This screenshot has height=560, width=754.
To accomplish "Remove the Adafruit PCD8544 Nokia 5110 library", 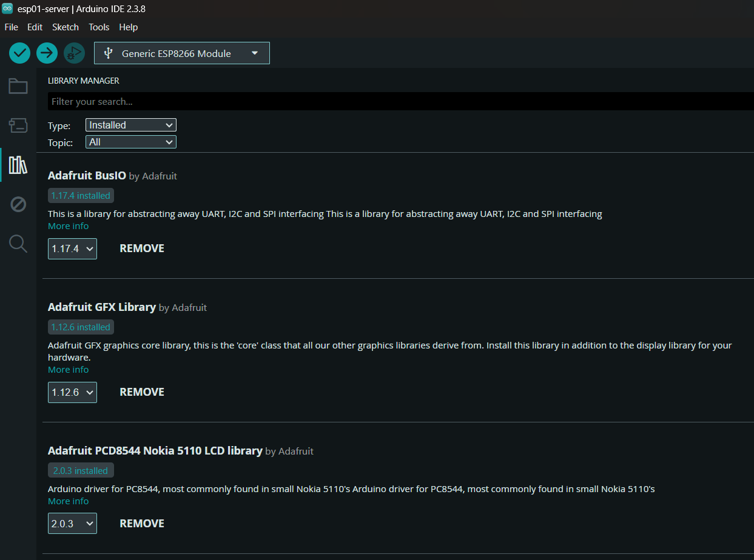I will [x=142, y=524].
